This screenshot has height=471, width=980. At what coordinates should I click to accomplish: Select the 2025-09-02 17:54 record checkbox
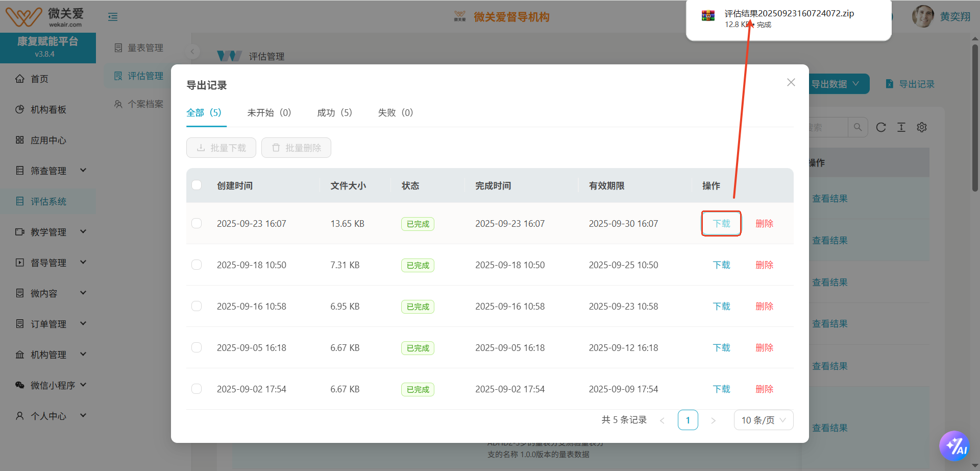197,389
